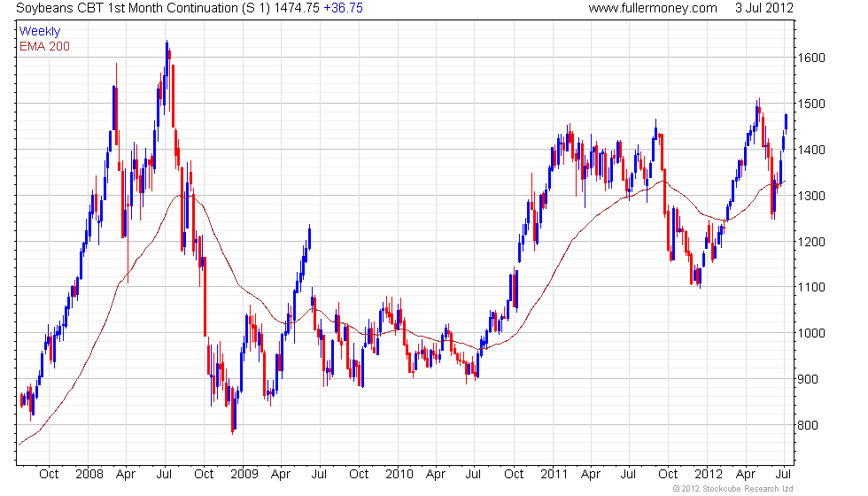868x496 pixels.
Task: Click the 1600 price axis label
Action: tap(811, 58)
